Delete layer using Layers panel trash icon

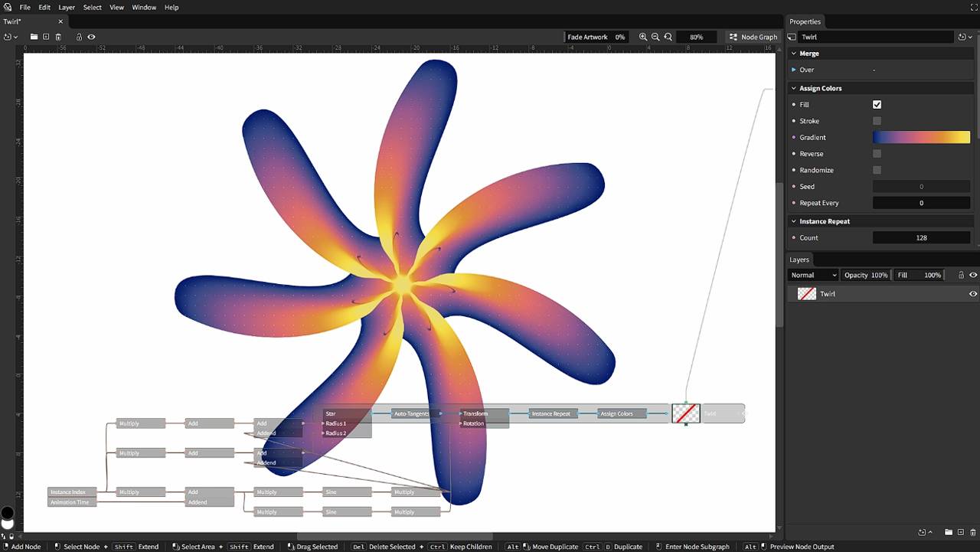tap(972, 532)
